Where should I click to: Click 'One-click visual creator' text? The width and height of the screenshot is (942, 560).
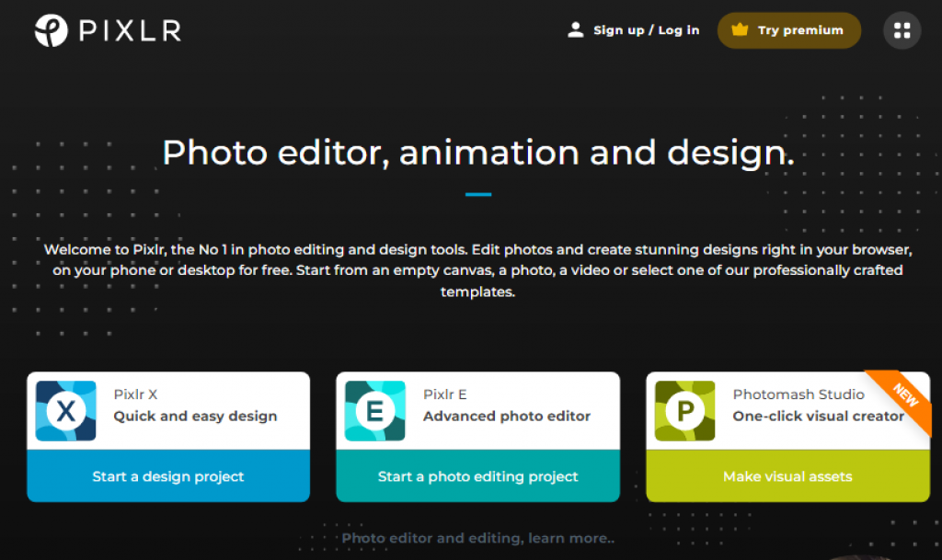818,416
